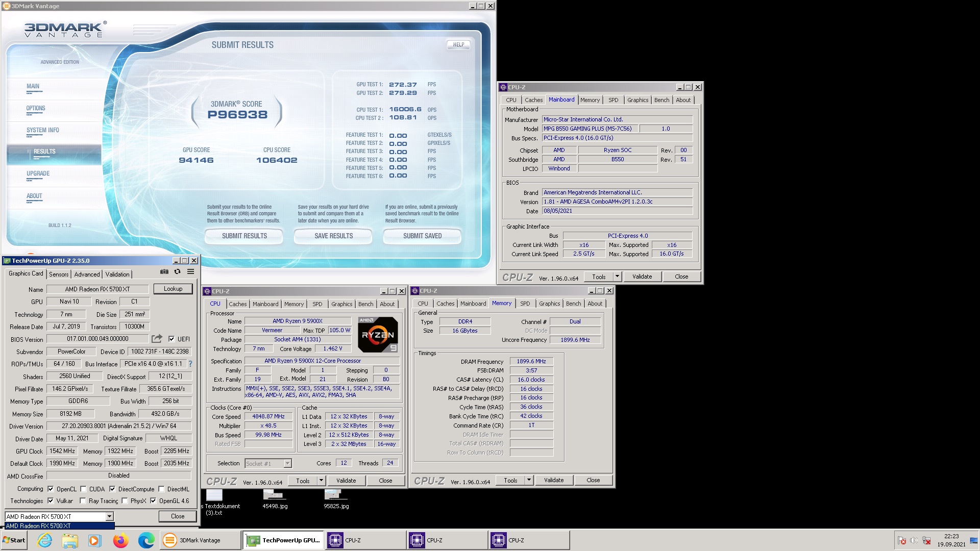Click the GPU Name field AMD Radeon RX 5700 XT
980x551 pixels.
point(97,289)
